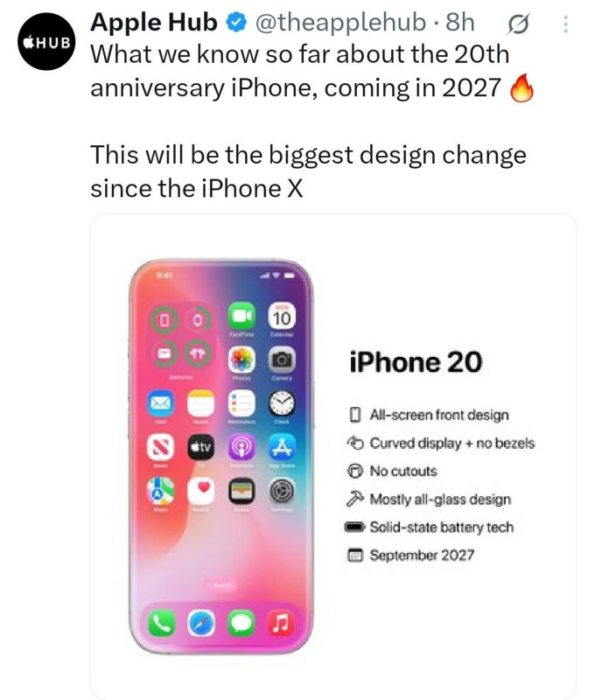Click the tweet timestamp 8h
The height and width of the screenshot is (700, 595).
coord(459,23)
